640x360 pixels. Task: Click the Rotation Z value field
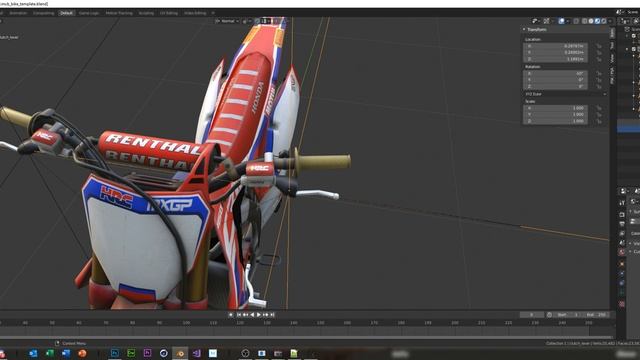pos(556,87)
